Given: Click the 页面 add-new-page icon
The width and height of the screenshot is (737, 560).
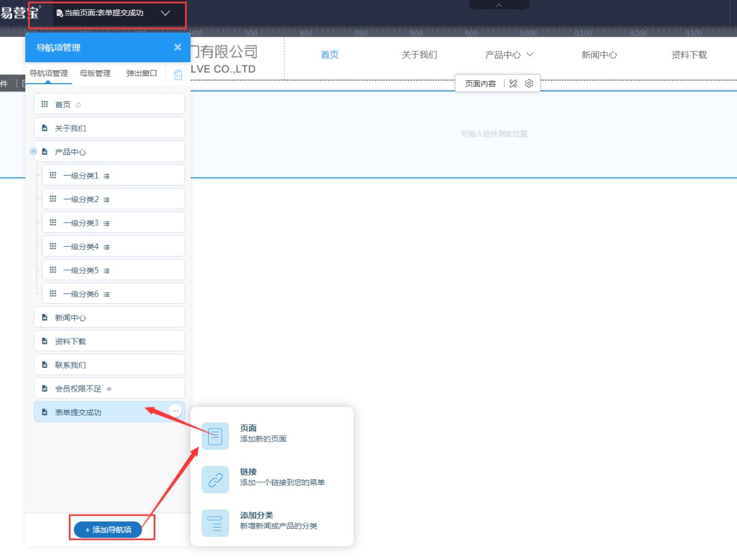Looking at the screenshot, I should tap(215, 436).
